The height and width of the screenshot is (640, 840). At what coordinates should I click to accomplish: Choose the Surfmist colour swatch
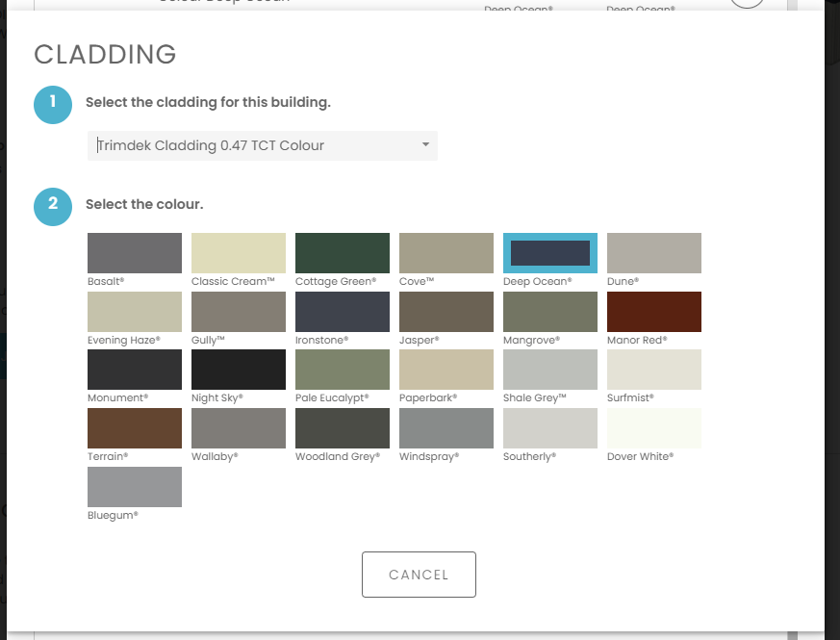(654, 370)
